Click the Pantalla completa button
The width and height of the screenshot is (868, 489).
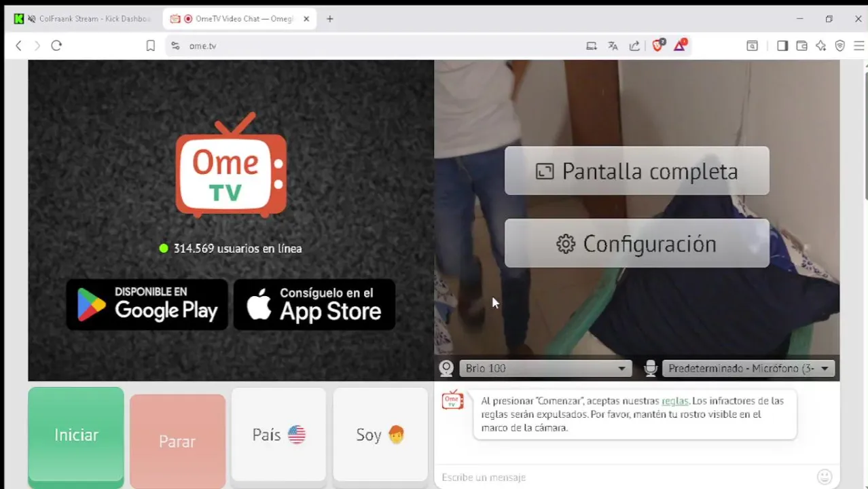637,171
